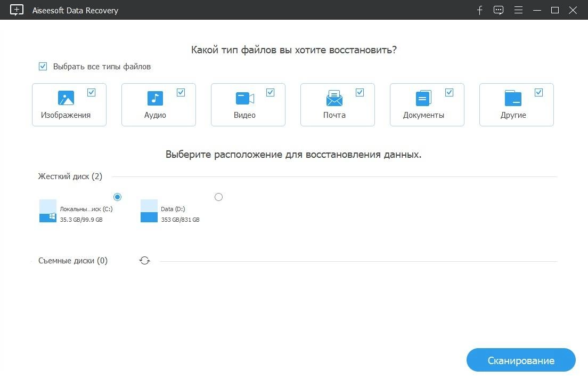Open the hamburger menu in title bar
This screenshot has height=386, width=588.
pyautogui.click(x=518, y=10)
